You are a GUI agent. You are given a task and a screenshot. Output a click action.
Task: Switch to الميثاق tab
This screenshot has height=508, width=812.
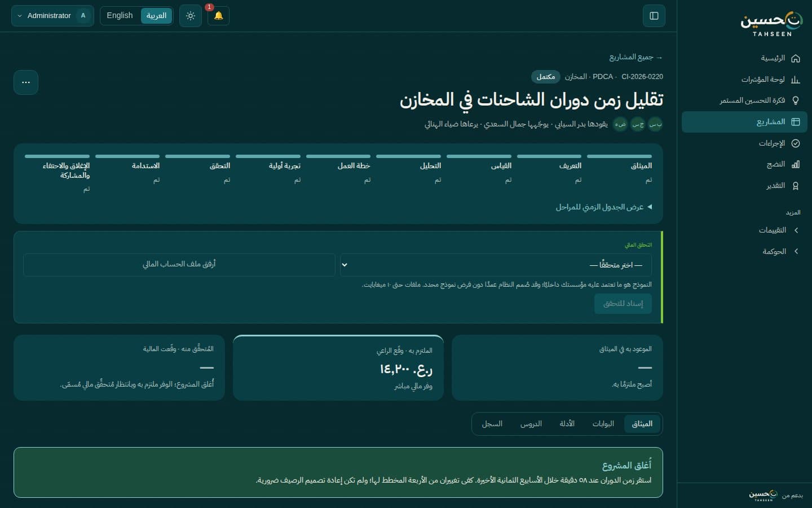point(642,424)
